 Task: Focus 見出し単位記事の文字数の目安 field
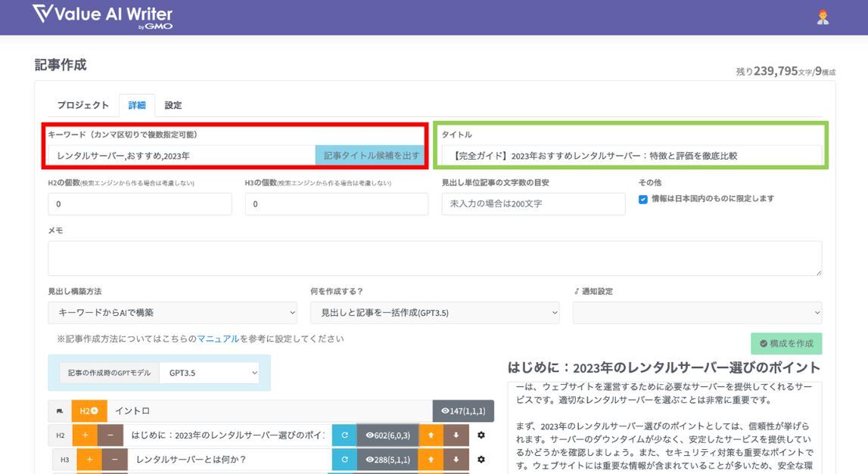pyautogui.click(x=534, y=204)
